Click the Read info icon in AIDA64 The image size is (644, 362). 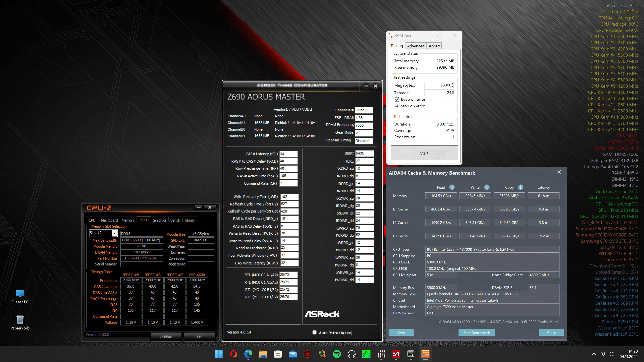pyautogui.click(x=452, y=187)
